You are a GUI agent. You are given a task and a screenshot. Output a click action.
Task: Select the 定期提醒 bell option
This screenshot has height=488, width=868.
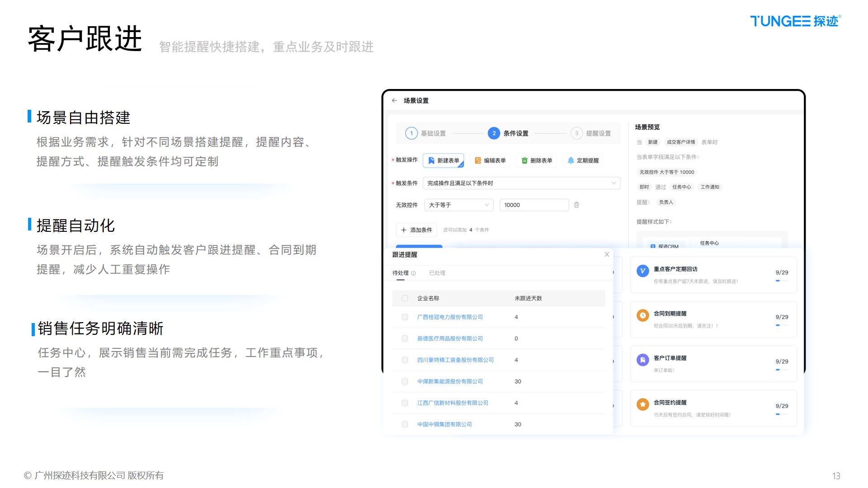[583, 160]
